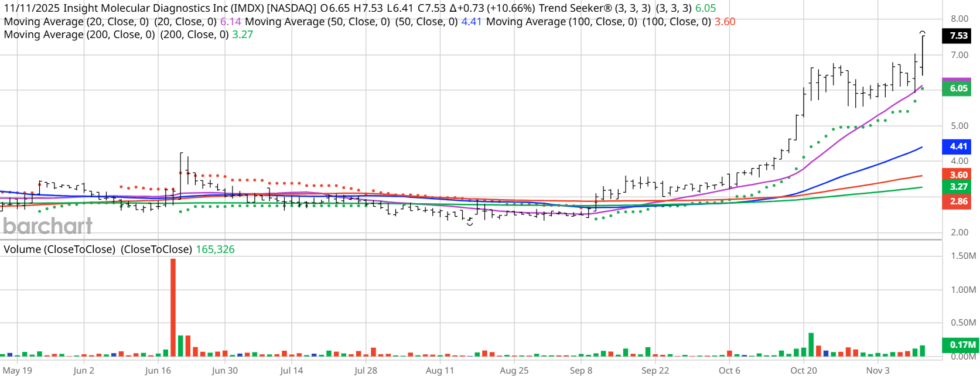Click the Jul 28 date axis label
Image resolution: width=980 pixels, height=380 pixels.
pyautogui.click(x=366, y=371)
